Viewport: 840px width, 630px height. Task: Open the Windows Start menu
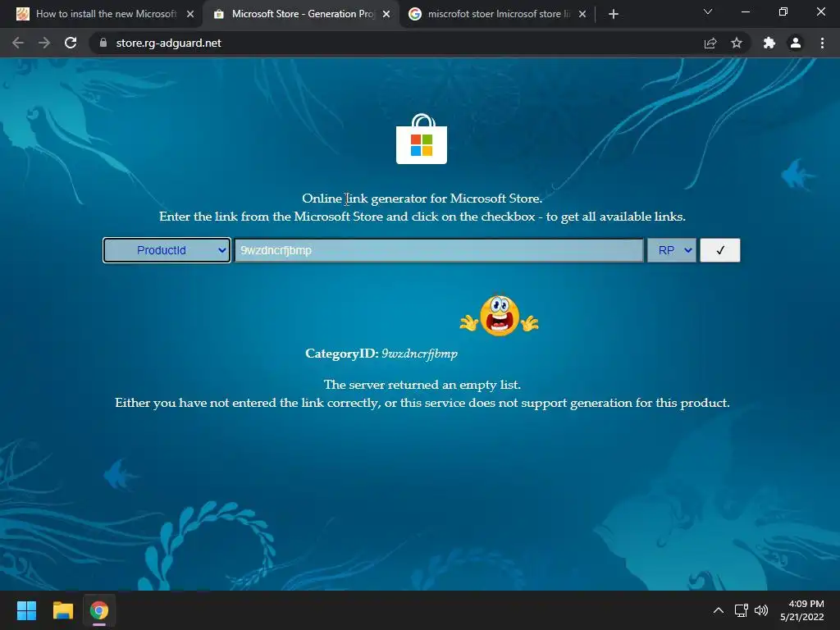point(26,610)
